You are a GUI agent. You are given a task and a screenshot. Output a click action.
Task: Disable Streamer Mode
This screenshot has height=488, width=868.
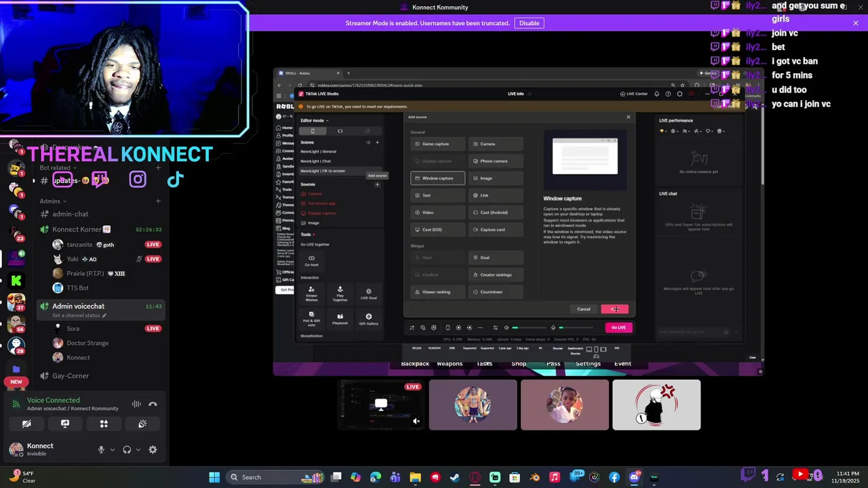pos(529,23)
